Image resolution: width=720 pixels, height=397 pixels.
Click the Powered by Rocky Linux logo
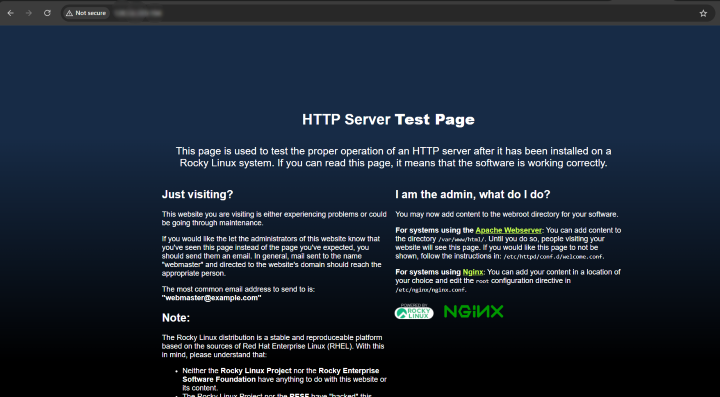pyautogui.click(x=414, y=312)
